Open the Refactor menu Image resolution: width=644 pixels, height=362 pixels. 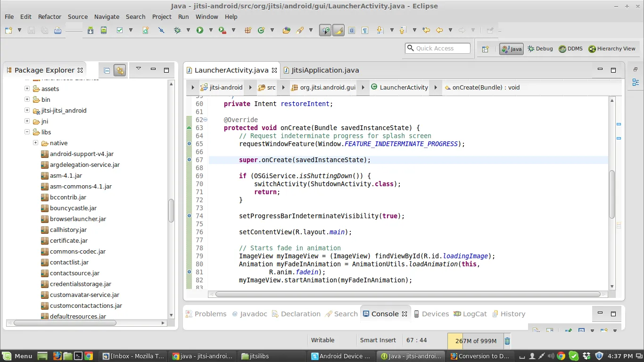(50, 16)
